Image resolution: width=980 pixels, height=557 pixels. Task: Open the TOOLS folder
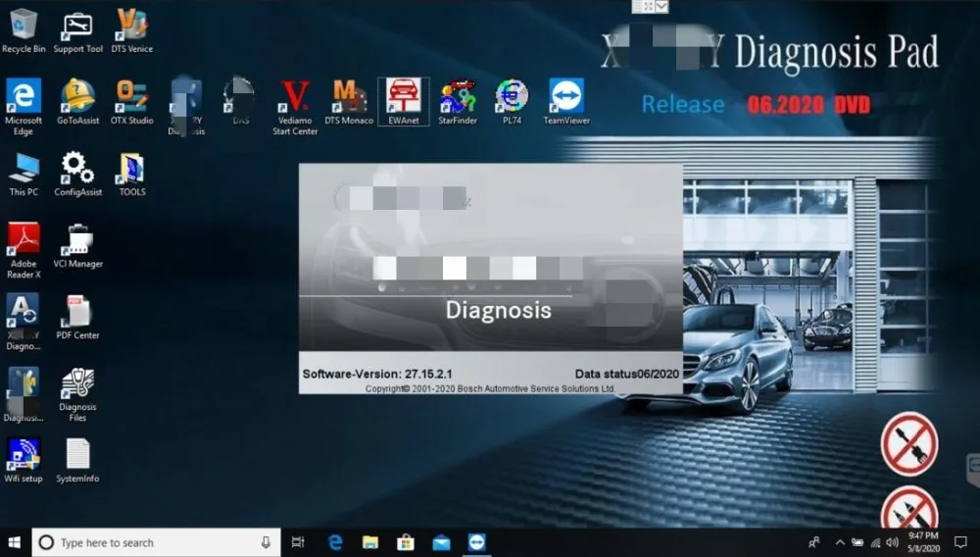point(132,174)
